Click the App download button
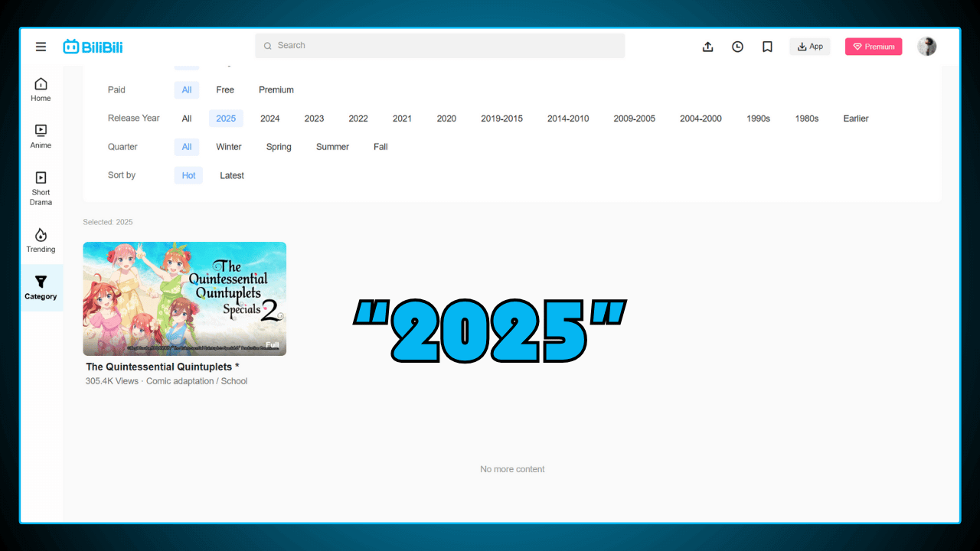The width and height of the screenshot is (980, 551). 810,47
